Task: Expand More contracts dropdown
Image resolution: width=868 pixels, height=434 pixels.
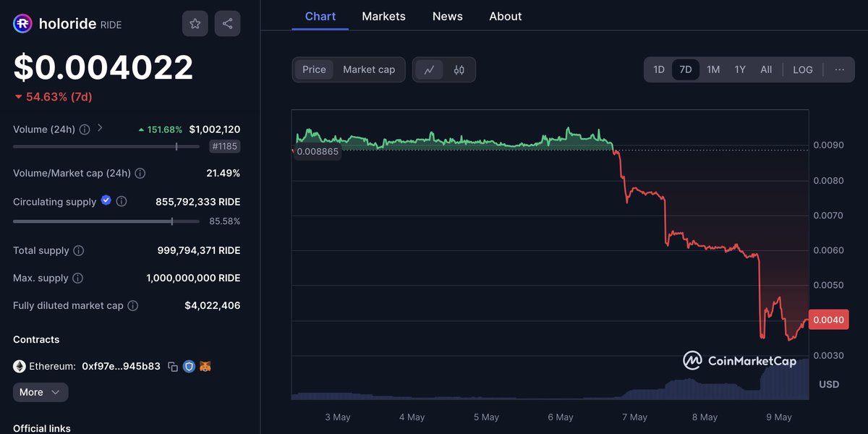Action: 41,392
